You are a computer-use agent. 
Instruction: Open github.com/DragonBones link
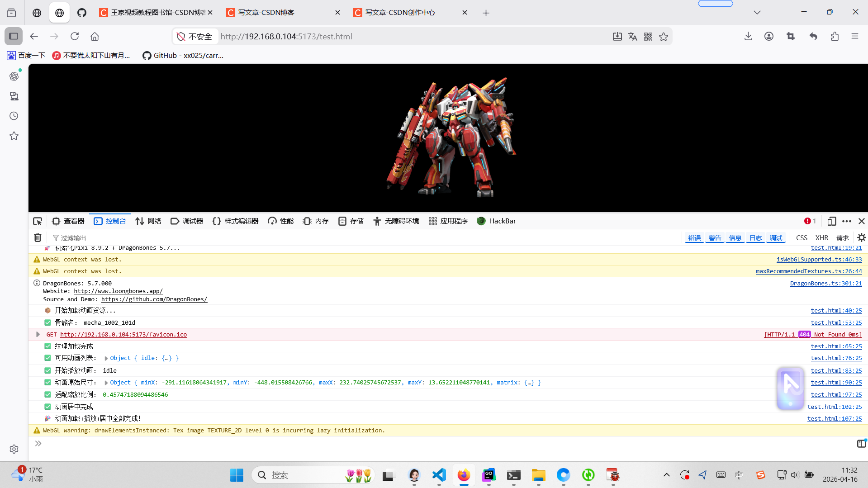[154, 299]
